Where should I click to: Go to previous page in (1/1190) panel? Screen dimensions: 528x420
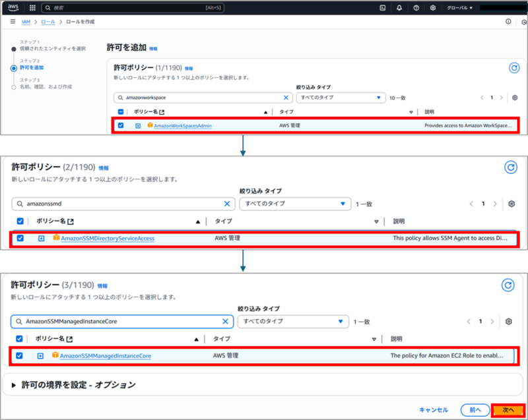tap(482, 98)
